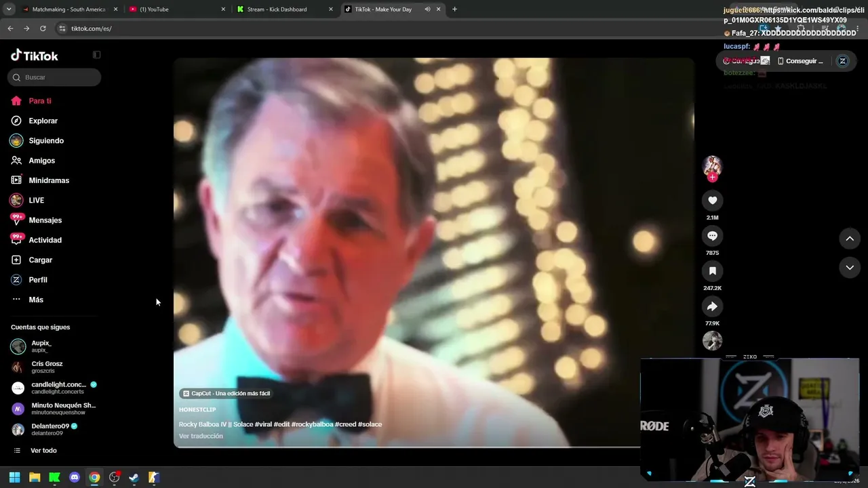
Task: Close the YouTube tab
Action: (223, 9)
